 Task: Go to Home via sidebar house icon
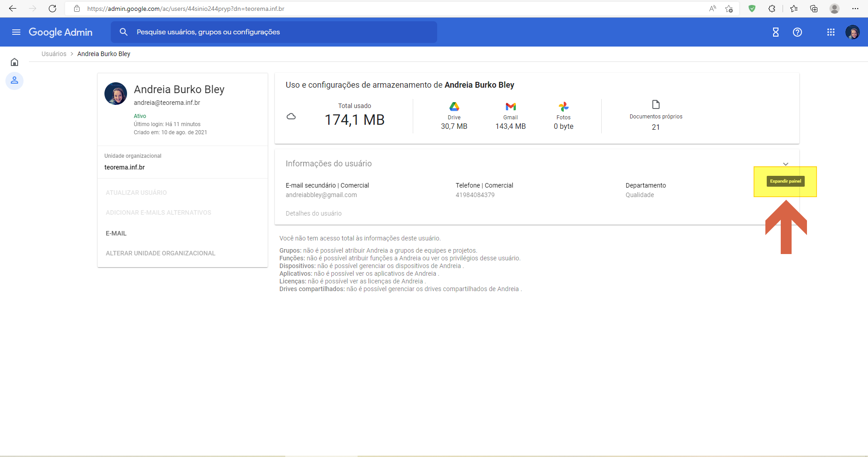point(14,62)
